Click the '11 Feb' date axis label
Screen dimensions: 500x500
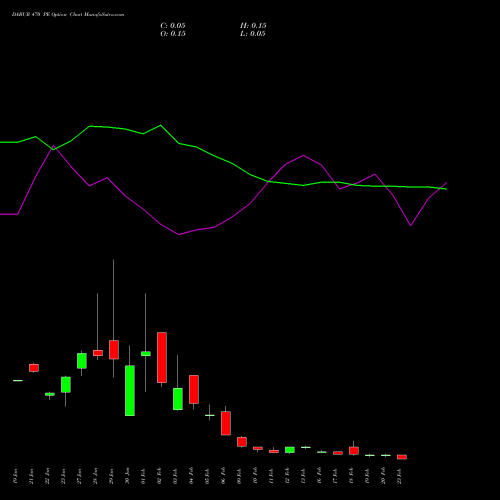pos(271,476)
